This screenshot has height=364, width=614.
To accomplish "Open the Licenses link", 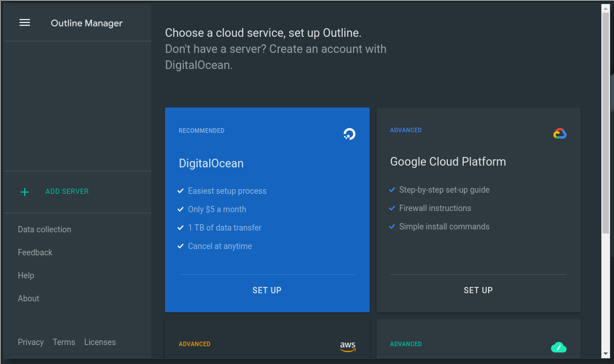I will pyautogui.click(x=100, y=343).
